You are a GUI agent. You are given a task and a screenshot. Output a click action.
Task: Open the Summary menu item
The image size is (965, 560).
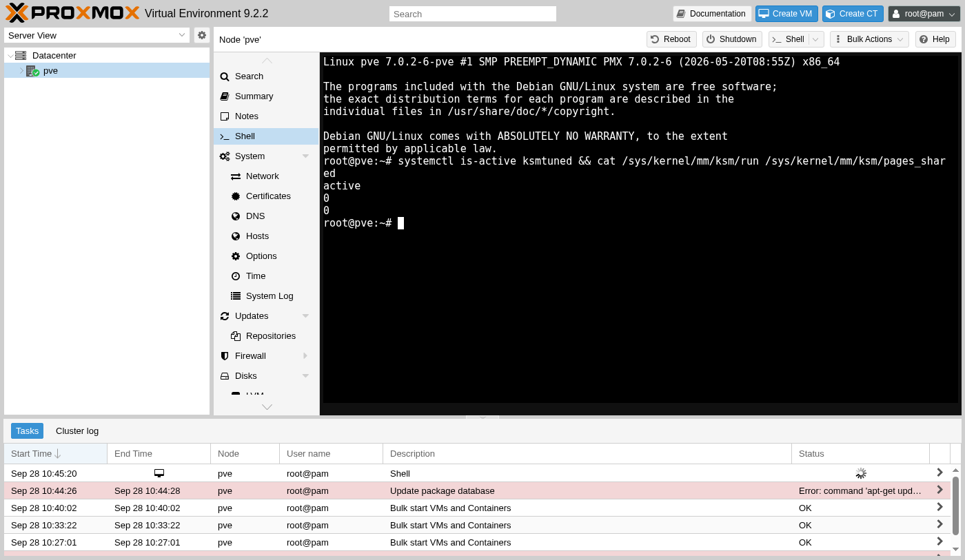266,96
